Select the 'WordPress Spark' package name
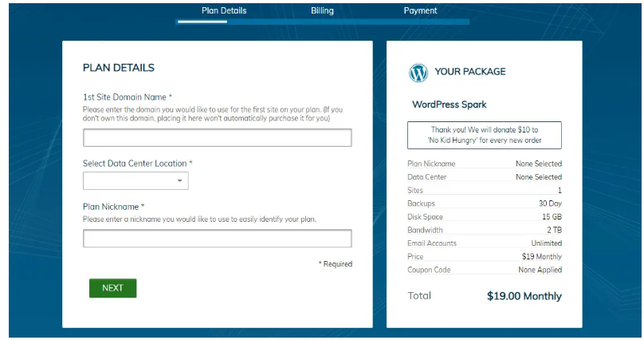The width and height of the screenshot is (644, 340). (450, 105)
